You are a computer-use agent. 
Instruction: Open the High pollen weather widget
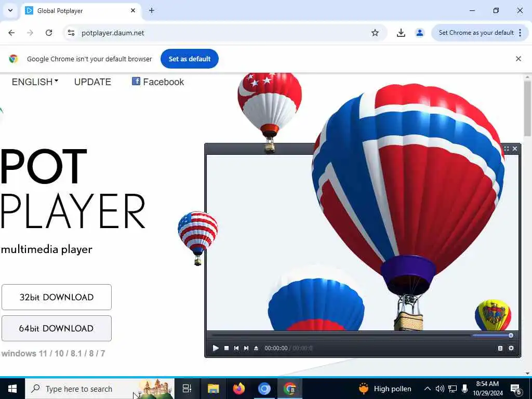click(385, 389)
